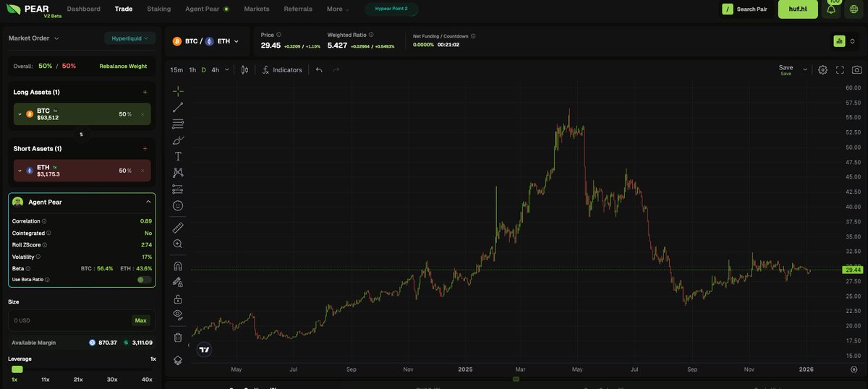Open the BTC / ETH pair dropdown

205,41
